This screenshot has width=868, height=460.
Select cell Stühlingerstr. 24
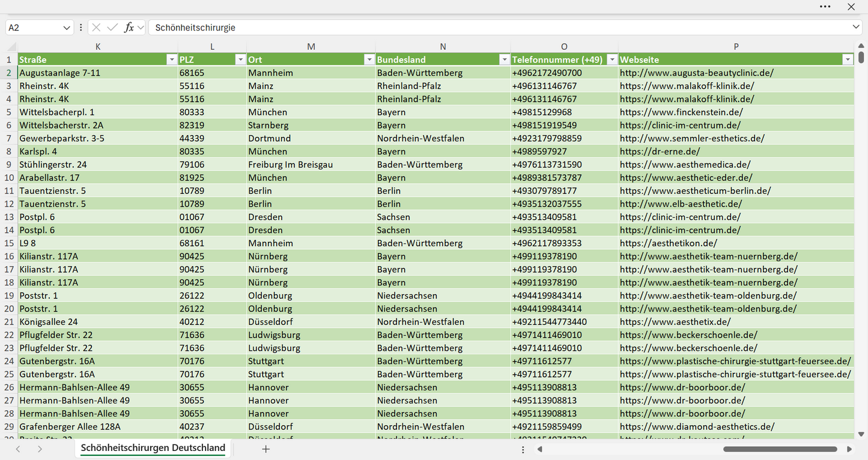point(98,165)
